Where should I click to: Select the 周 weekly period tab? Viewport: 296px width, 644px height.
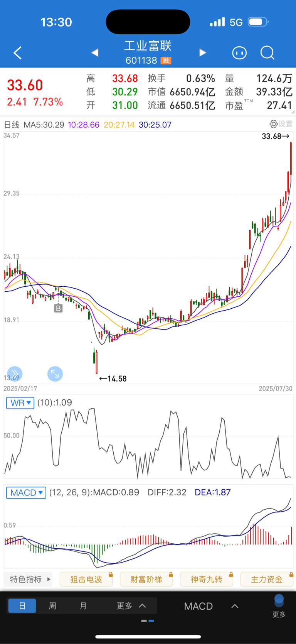(x=52, y=606)
